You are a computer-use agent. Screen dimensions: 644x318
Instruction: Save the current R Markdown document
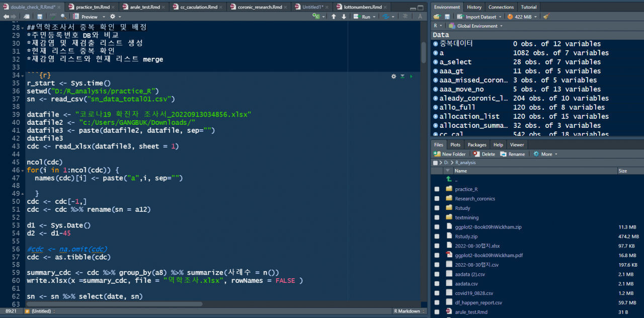(39, 17)
